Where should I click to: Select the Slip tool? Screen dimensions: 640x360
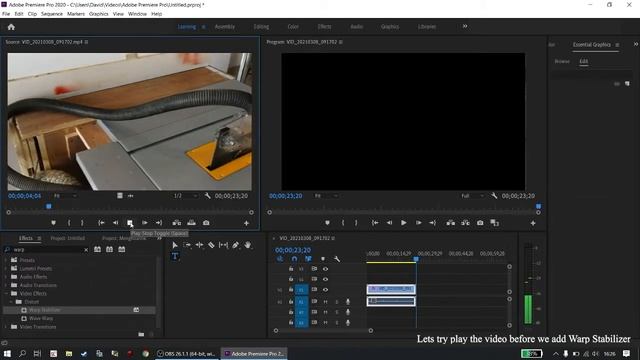click(224, 245)
